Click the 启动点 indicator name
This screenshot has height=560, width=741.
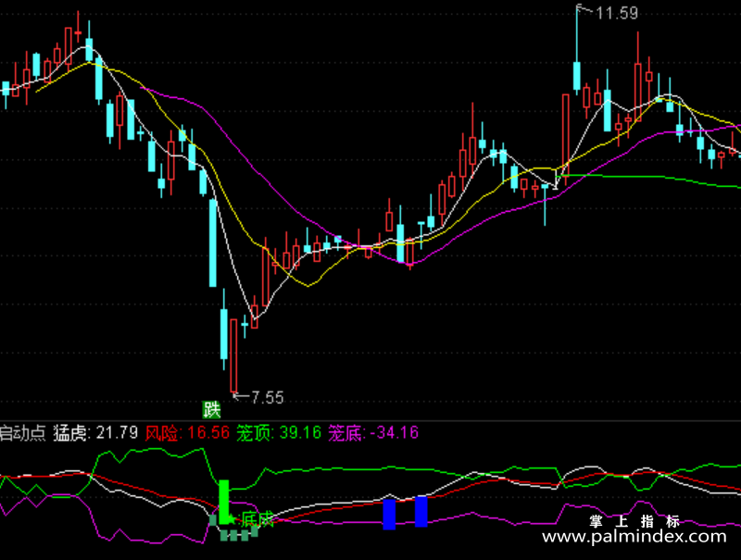22,432
